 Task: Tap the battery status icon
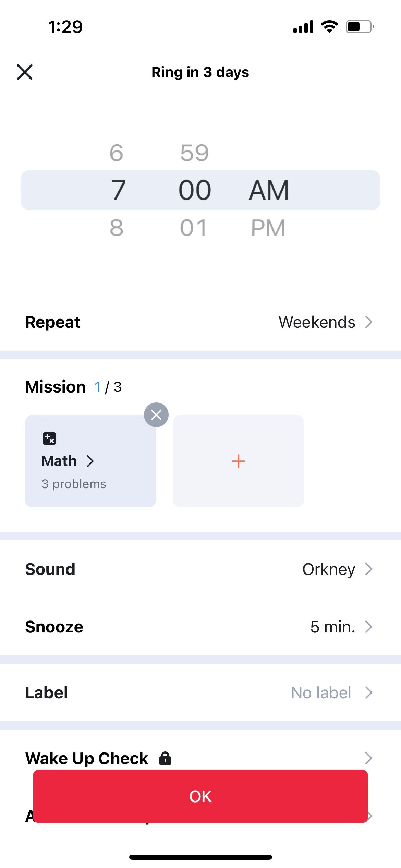[360, 27]
